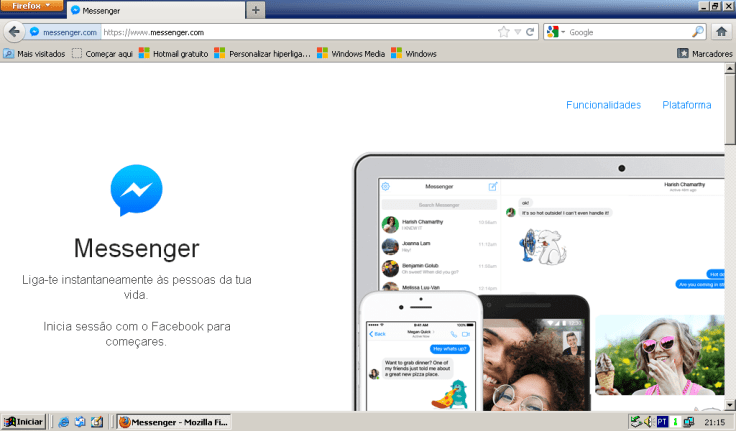Open a new tab with the plus button
This screenshot has height=431, width=736.
256,10
